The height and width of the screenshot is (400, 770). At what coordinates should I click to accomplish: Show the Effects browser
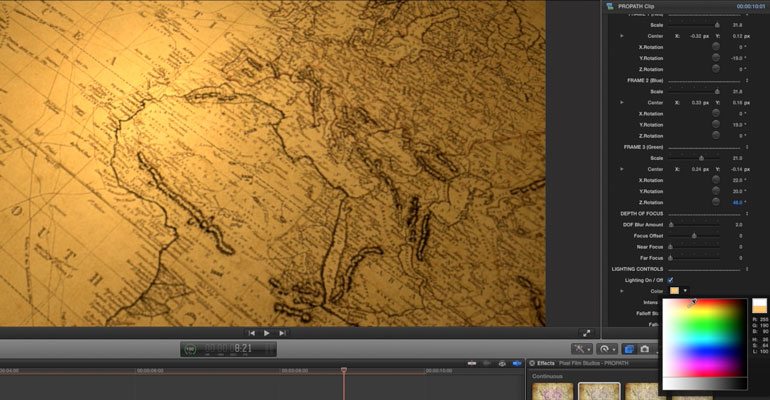click(x=629, y=349)
